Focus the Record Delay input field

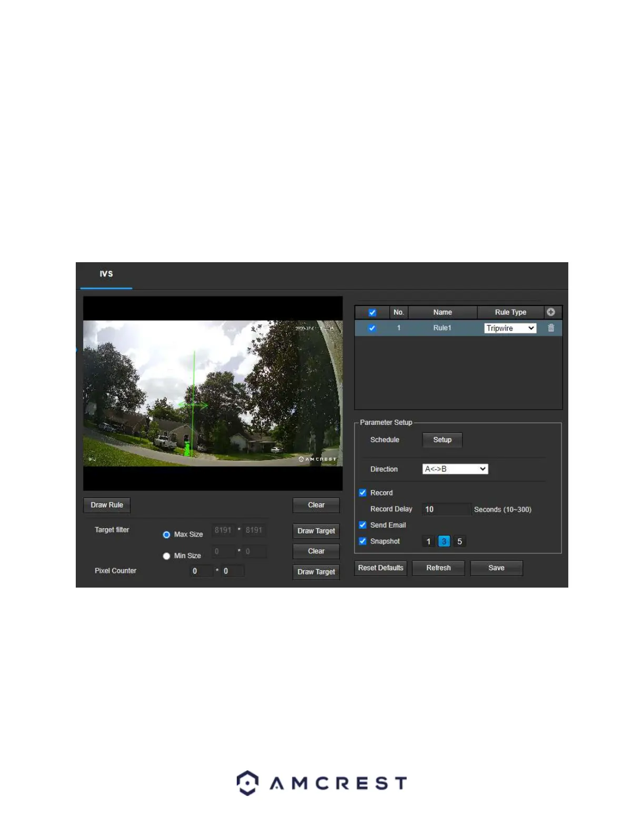(447, 509)
